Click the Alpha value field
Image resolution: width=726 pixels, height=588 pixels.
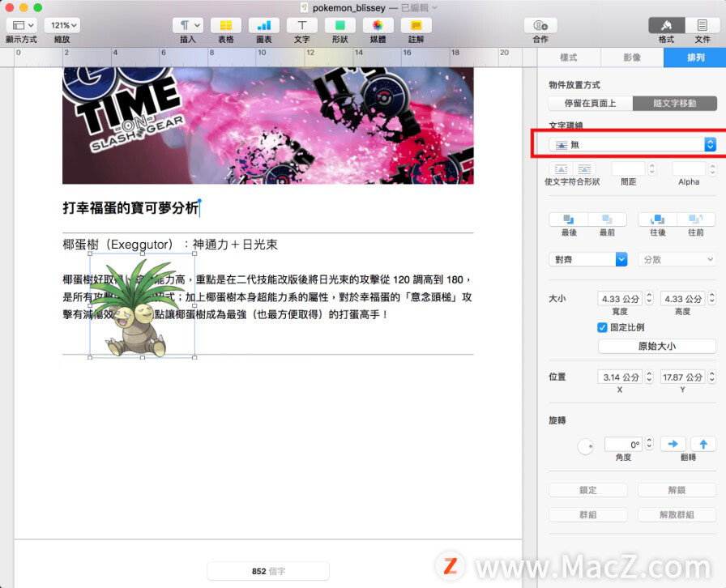coord(689,169)
